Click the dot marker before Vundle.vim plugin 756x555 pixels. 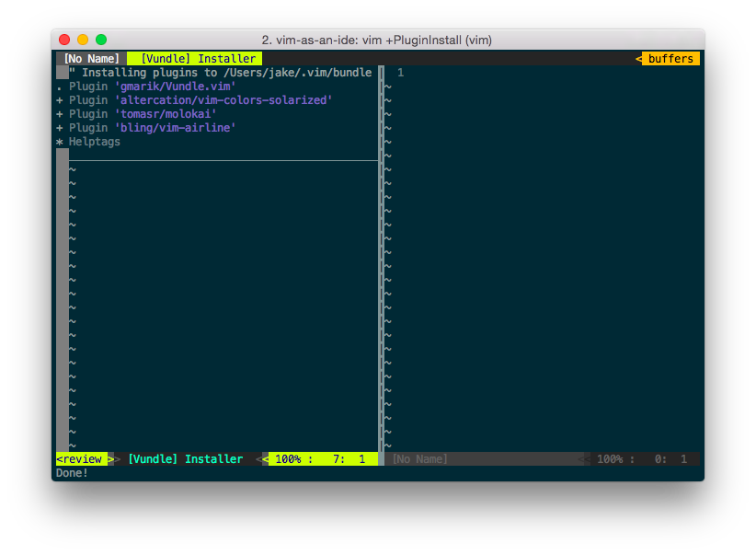[x=59, y=88]
